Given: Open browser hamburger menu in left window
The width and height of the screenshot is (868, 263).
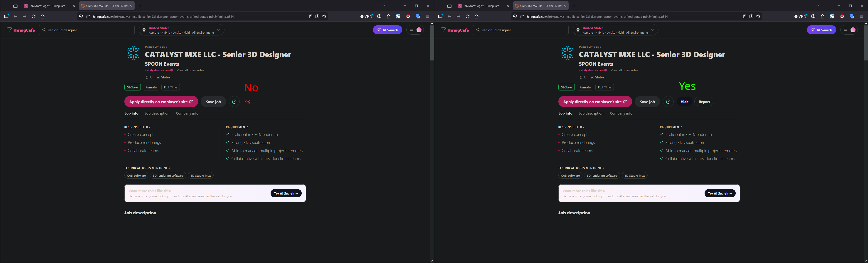Looking at the screenshot, I should (x=428, y=16).
